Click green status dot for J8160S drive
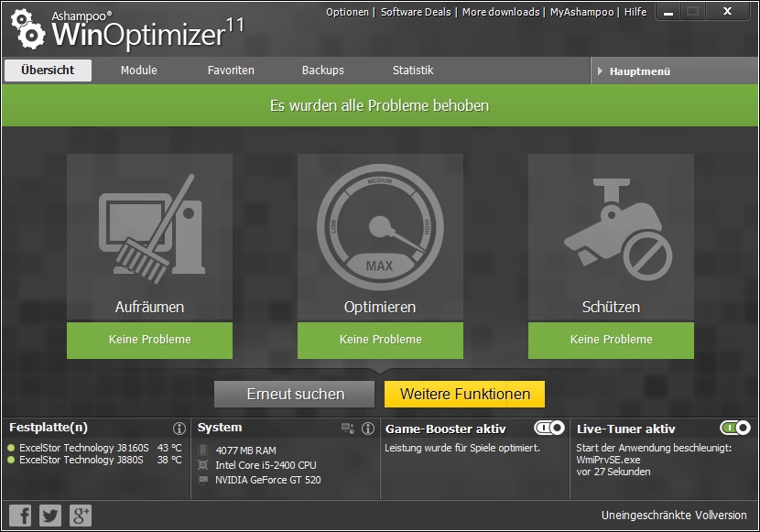This screenshot has height=532, width=760. point(11,448)
